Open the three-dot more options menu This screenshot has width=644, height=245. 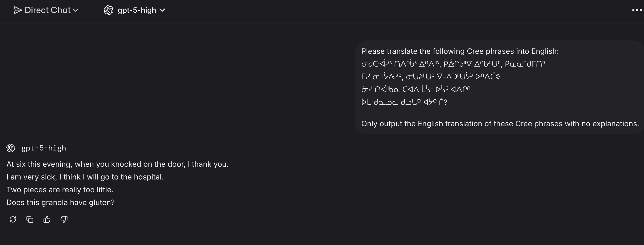637,10
